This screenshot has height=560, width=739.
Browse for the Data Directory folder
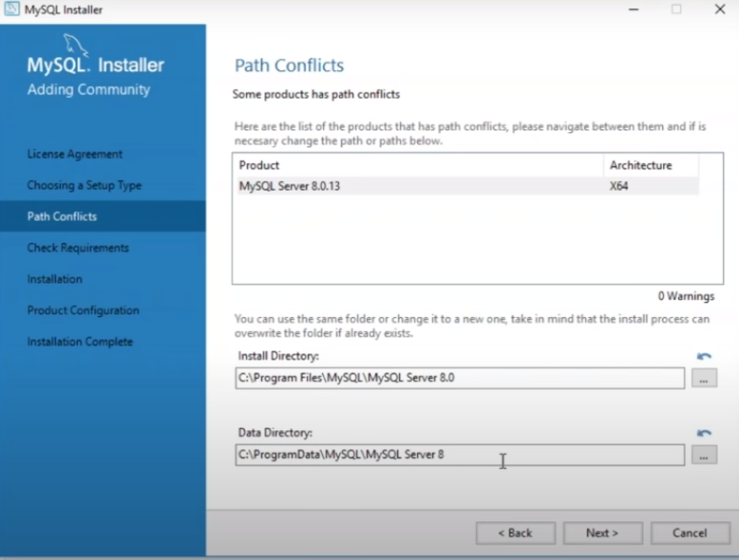click(x=704, y=456)
